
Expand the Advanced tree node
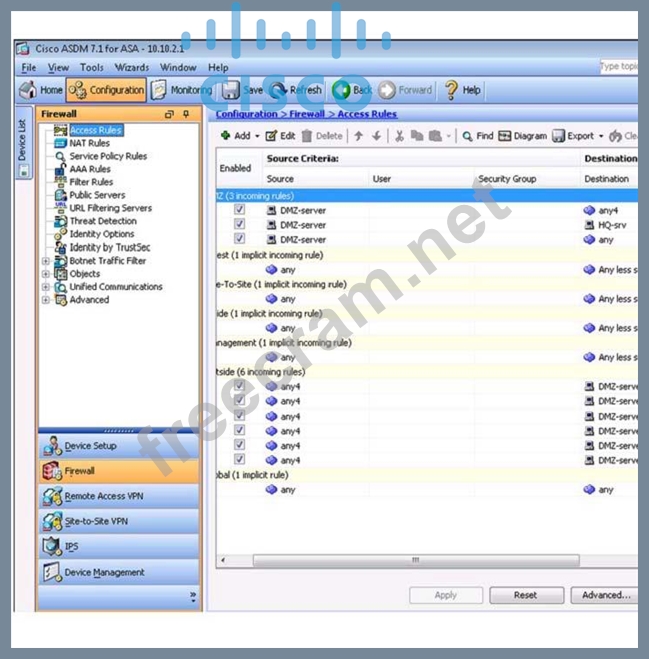point(46,300)
